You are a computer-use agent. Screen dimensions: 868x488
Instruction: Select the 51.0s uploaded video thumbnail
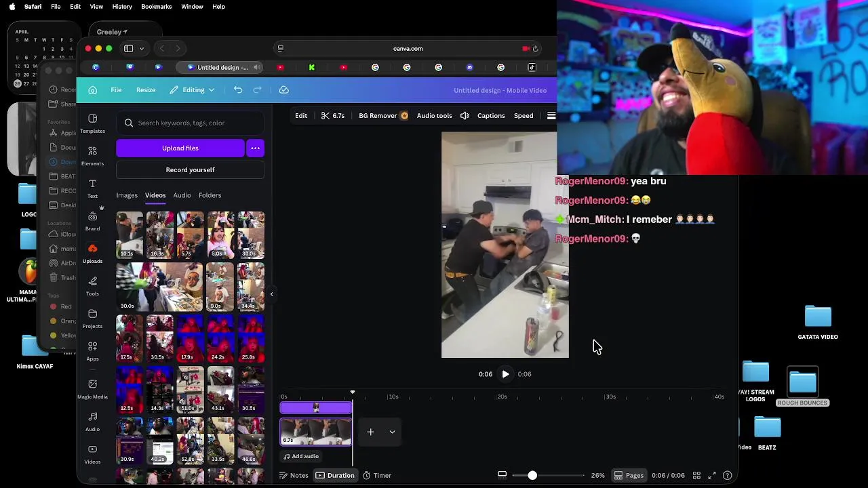click(x=190, y=390)
